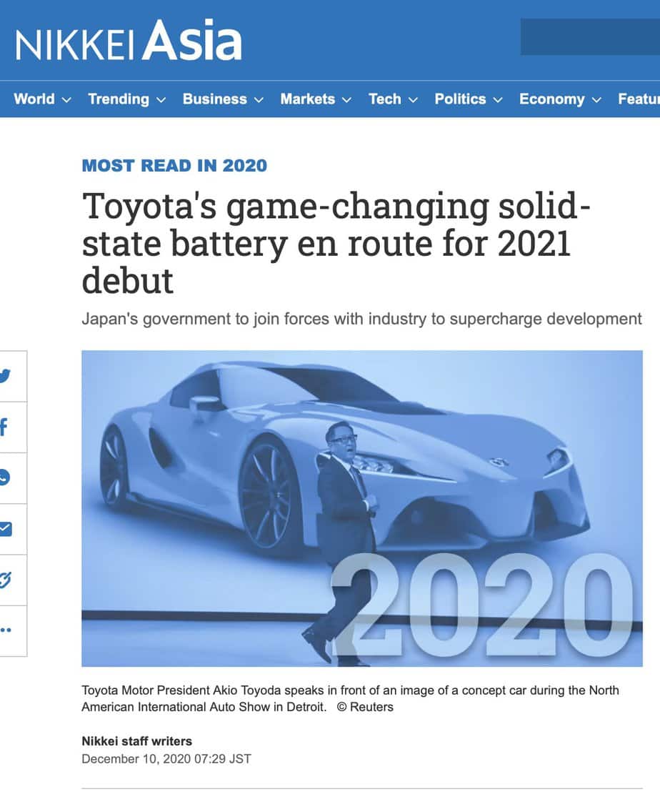Open the Toyota concept car photo
The height and width of the screenshot is (812, 660).
tap(362, 508)
